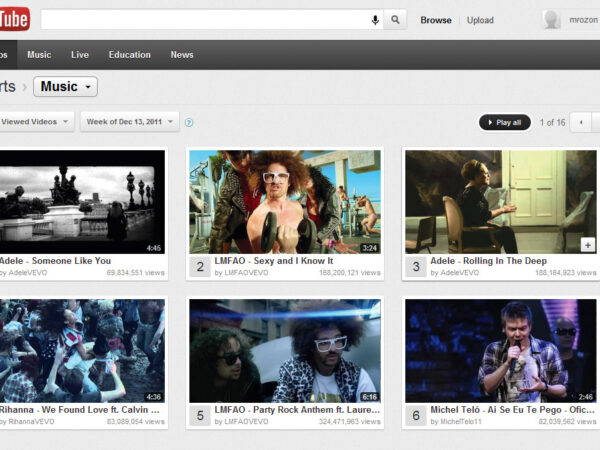Open the blue help question mark icon

pyautogui.click(x=189, y=123)
